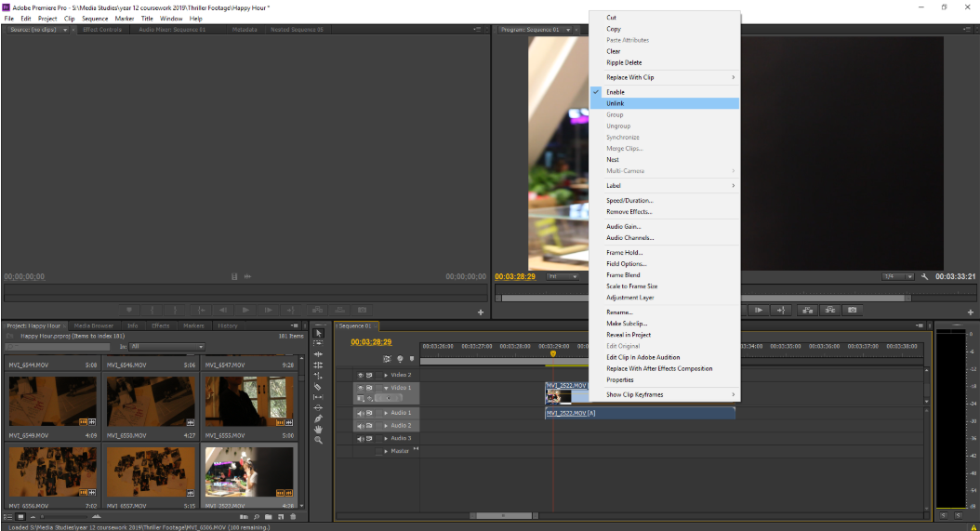The image size is (980, 531).
Task: Mute the Audio 2 track speaker
Action: click(360, 426)
